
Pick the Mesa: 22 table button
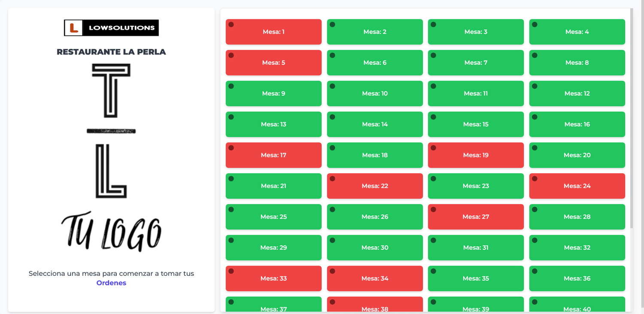point(375,186)
